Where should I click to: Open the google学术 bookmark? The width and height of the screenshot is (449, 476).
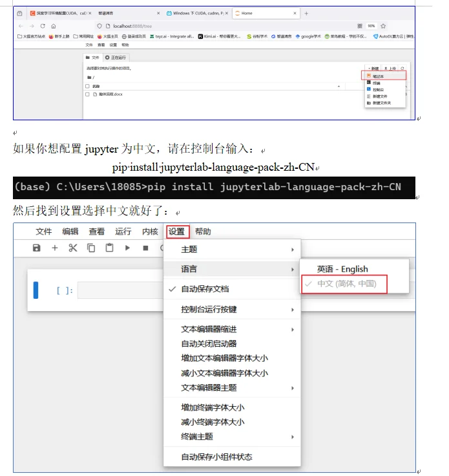point(308,36)
